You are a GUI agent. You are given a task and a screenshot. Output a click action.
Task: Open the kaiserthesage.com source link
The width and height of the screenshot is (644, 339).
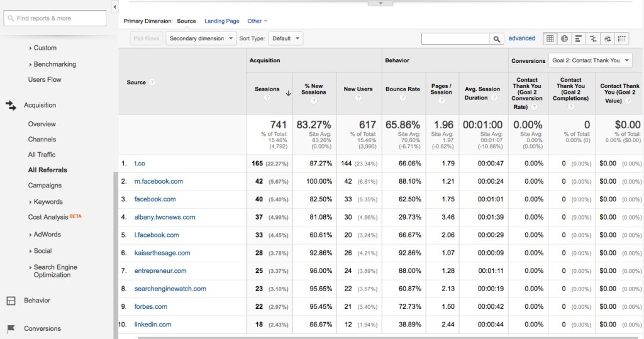(x=162, y=253)
